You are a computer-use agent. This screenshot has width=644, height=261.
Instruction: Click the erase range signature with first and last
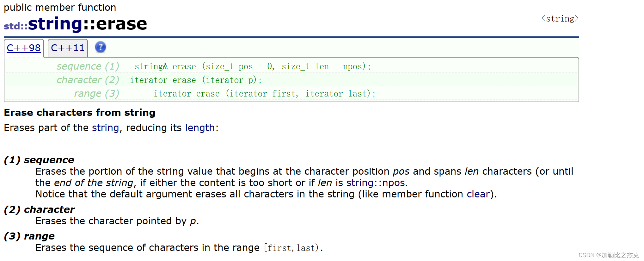coord(264,93)
